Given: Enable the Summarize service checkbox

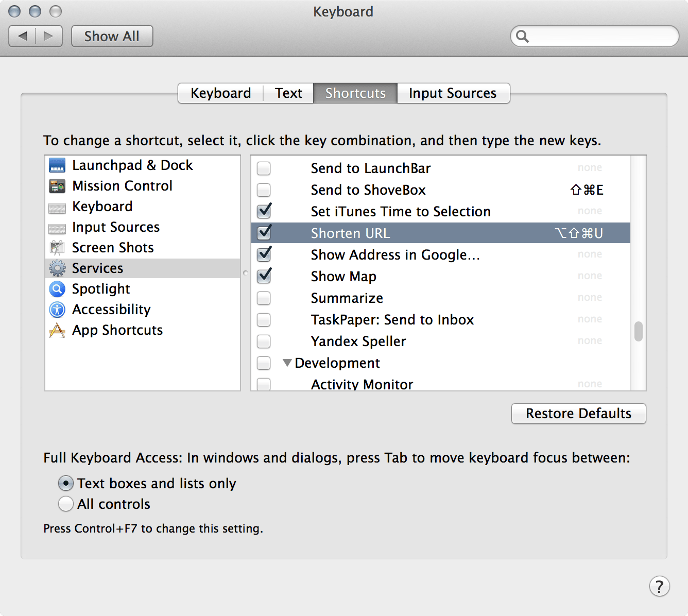Looking at the screenshot, I should (x=264, y=298).
